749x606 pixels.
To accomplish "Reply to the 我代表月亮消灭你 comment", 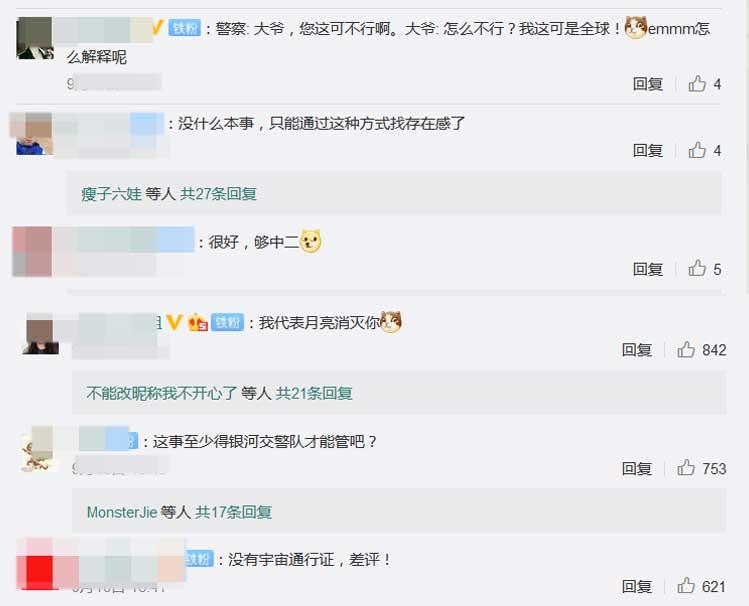I will [x=636, y=350].
